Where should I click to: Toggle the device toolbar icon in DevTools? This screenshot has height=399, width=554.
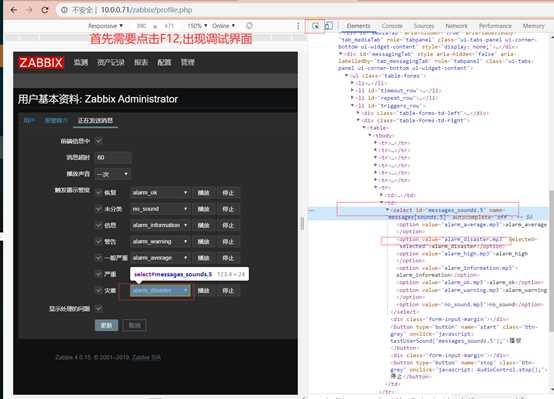click(x=329, y=26)
